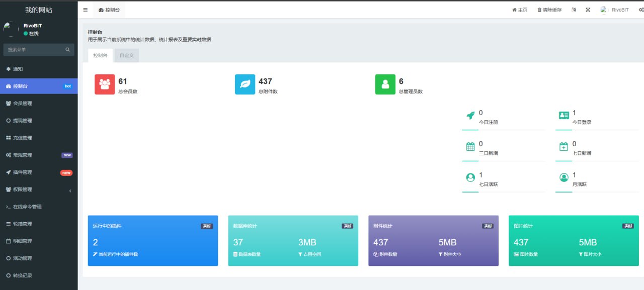Expand the 常规管理 menu item
Viewport: 644px width, 290px height.
click(x=39, y=155)
